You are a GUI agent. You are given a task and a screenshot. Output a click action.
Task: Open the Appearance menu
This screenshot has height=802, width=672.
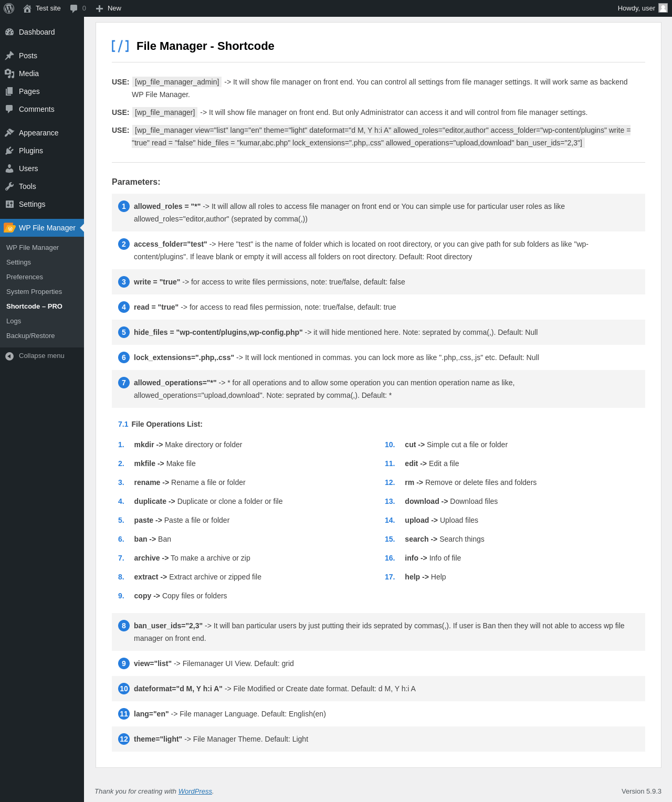(38, 133)
